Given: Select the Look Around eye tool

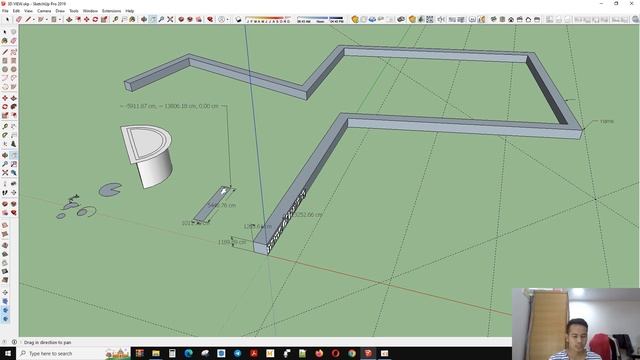Looking at the screenshot, I should (x=13, y=184).
